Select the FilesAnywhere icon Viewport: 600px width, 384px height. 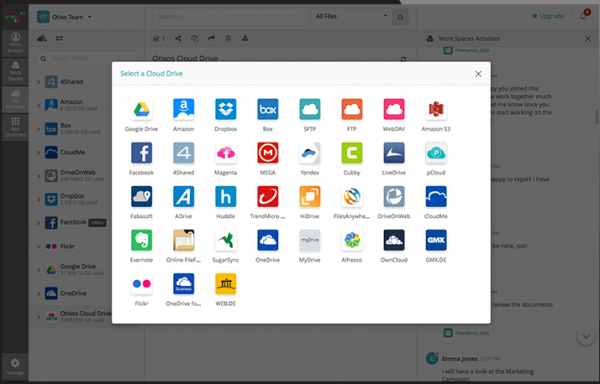click(x=352, y=197)
